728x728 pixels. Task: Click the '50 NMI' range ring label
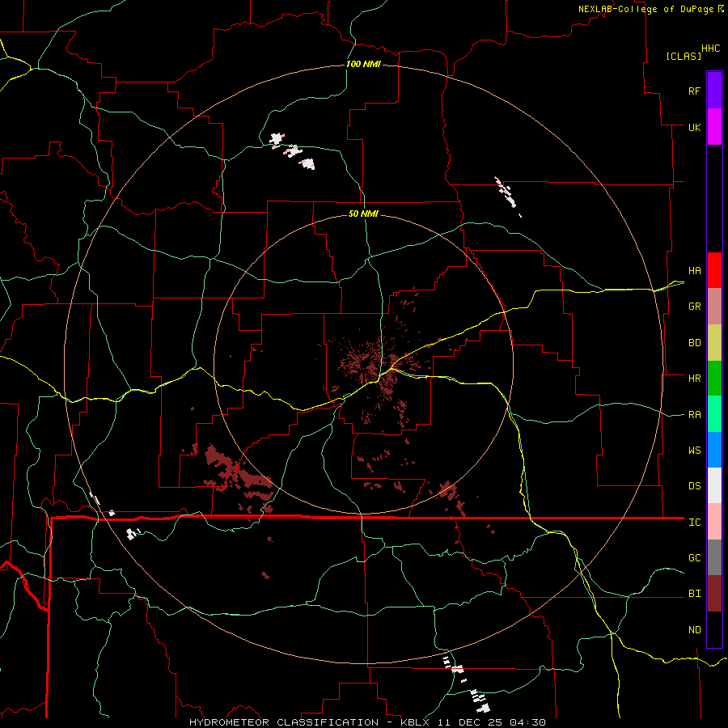(363, 214)
